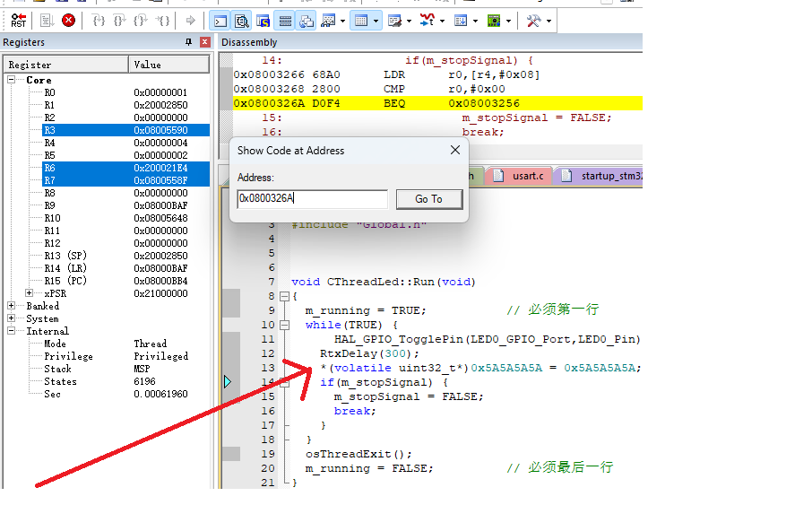Click highlighted BEQ disassembly line
Screen dimensions: 812x505
click(x=437, y=103)
